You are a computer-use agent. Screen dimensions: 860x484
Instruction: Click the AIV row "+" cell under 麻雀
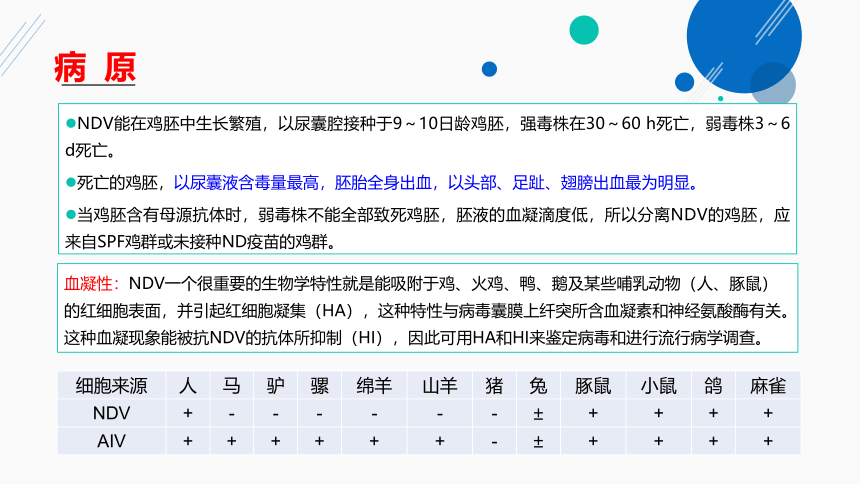[x=768, y=441]
